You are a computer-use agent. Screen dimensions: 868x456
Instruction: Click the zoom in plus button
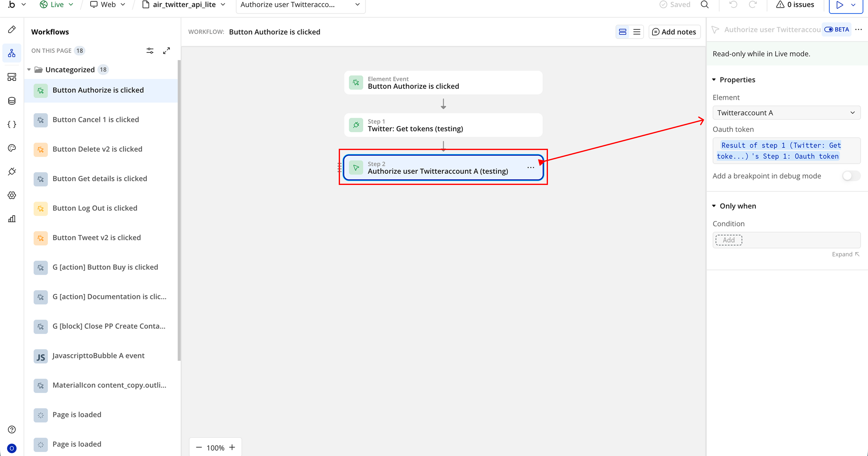[232, 447]
